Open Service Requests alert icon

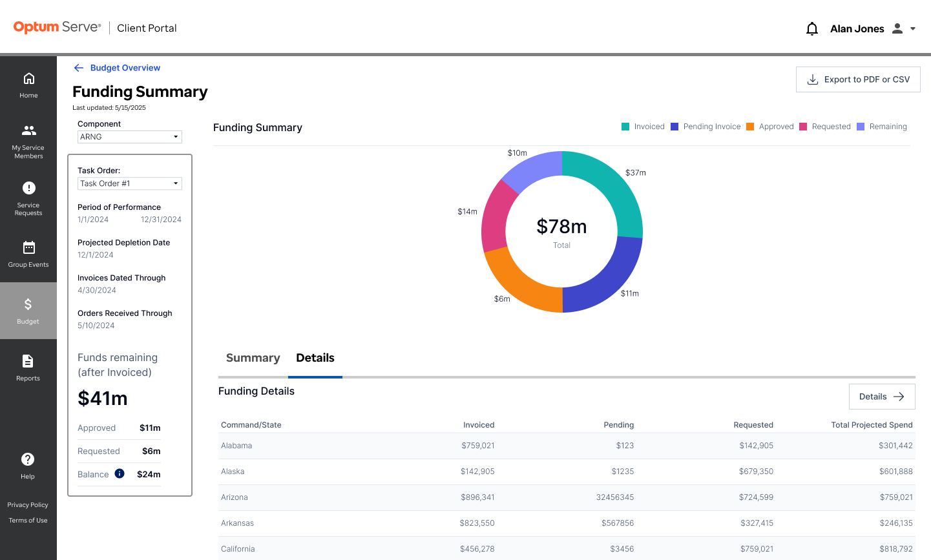(28, 188)
